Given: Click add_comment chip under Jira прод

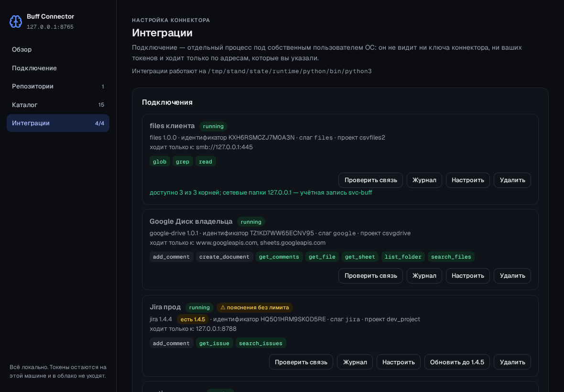Looking at the screenshot, I should click(x=171, y=343).
